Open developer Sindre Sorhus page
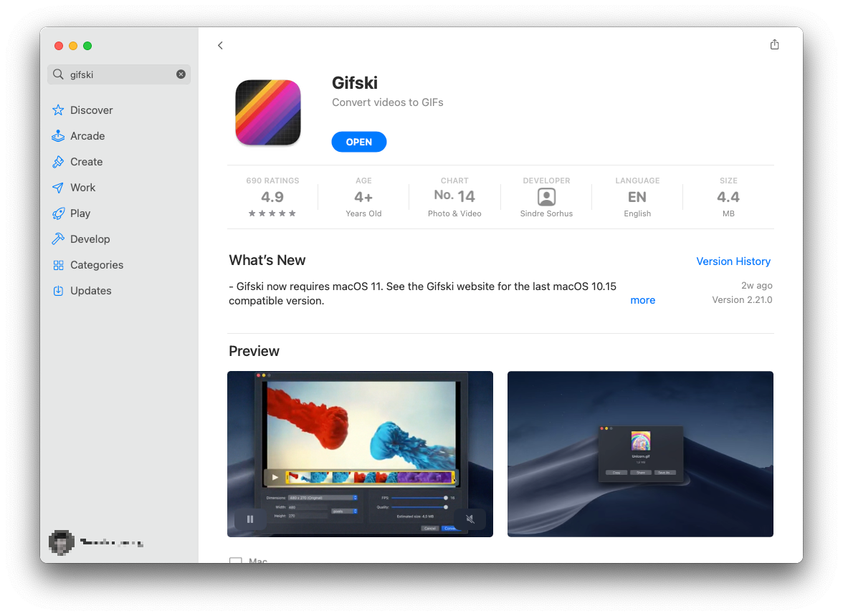Viewport: 843px width, 616px height. [x=546, y=213]
